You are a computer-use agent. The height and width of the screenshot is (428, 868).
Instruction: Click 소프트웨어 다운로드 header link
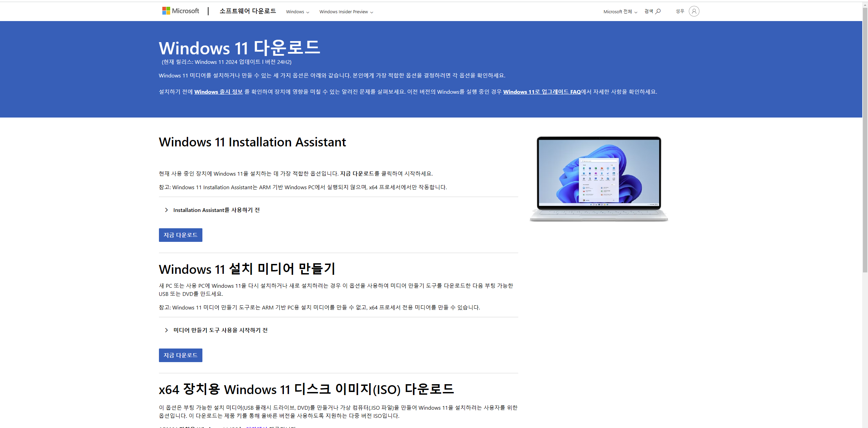coord(248,11)
